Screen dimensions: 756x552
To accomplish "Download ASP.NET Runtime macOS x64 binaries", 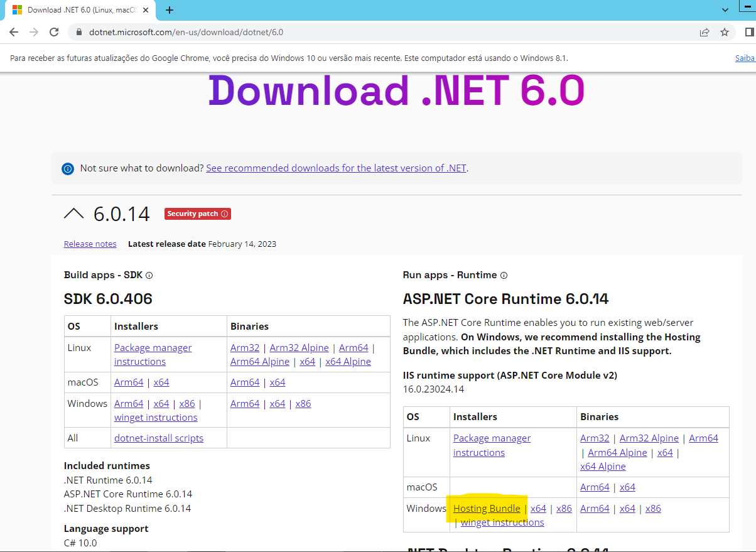I will [627, 487].
